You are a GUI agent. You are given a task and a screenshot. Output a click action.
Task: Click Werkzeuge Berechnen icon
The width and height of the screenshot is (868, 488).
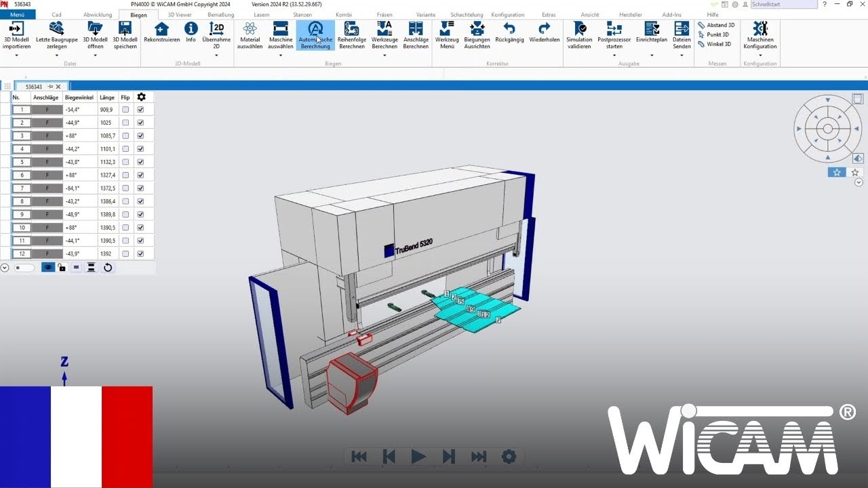click(x=384, y=28)
